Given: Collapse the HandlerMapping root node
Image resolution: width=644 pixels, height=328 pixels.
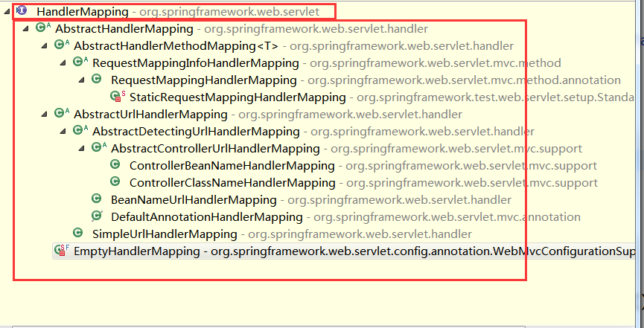Looking at the screenshot, I should (7, 13).
